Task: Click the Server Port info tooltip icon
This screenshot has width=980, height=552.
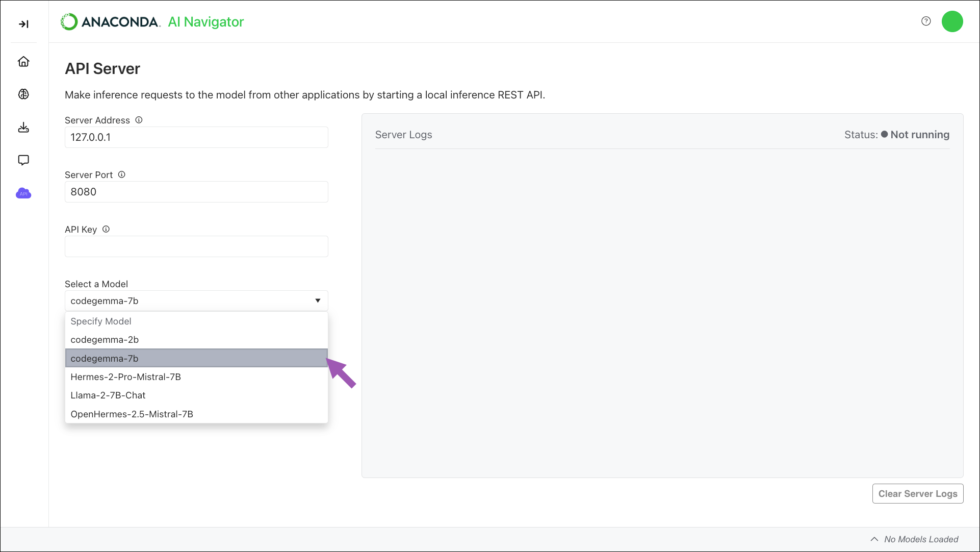Action: 122,174
